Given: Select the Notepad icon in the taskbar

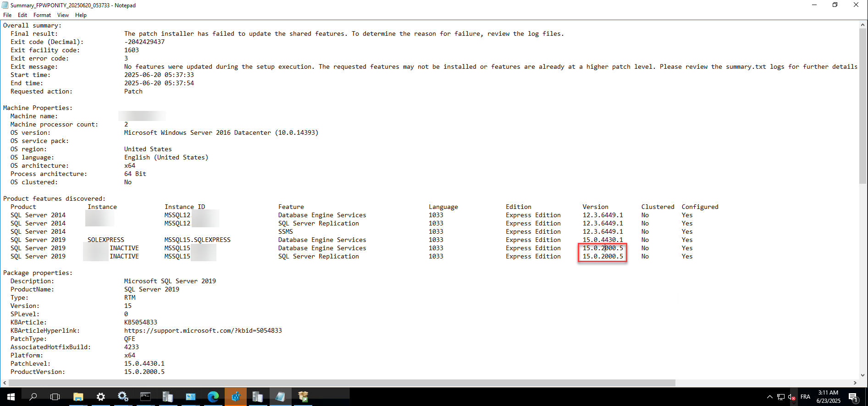Looking at the screenshot, I should coord(280,397).
